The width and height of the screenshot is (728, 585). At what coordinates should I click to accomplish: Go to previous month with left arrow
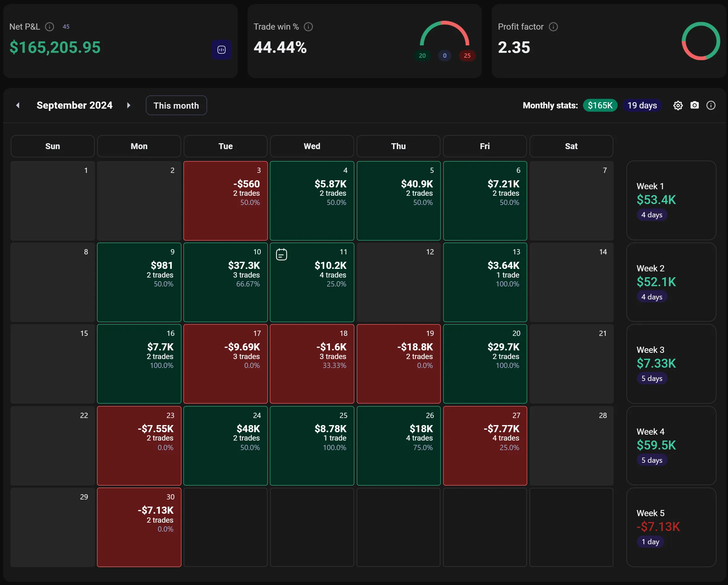point(18,105)
